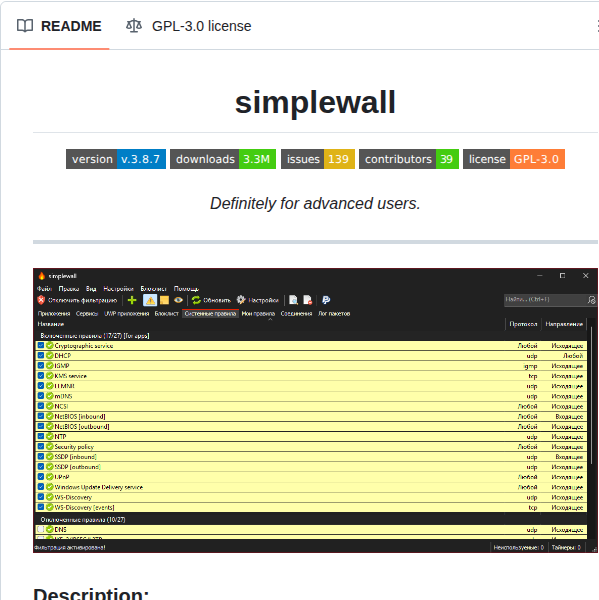
Task: Sort by the Направление column header
Action: pos(564,324)
